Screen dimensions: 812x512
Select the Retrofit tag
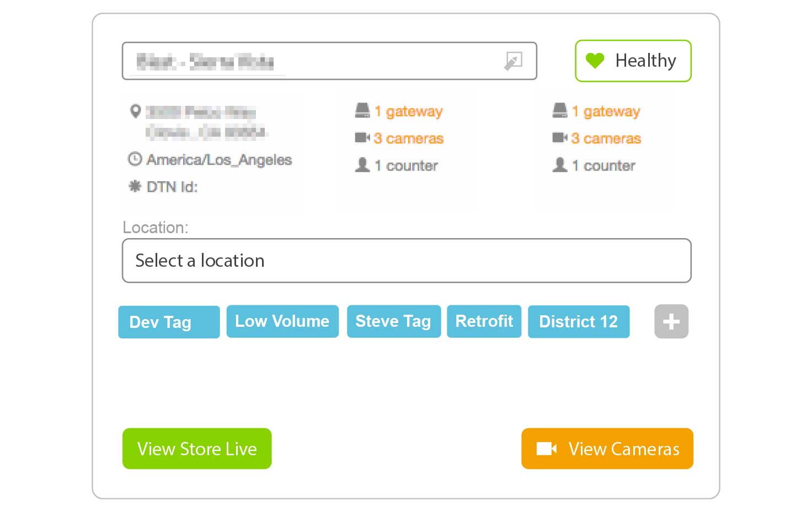[484, 321]
